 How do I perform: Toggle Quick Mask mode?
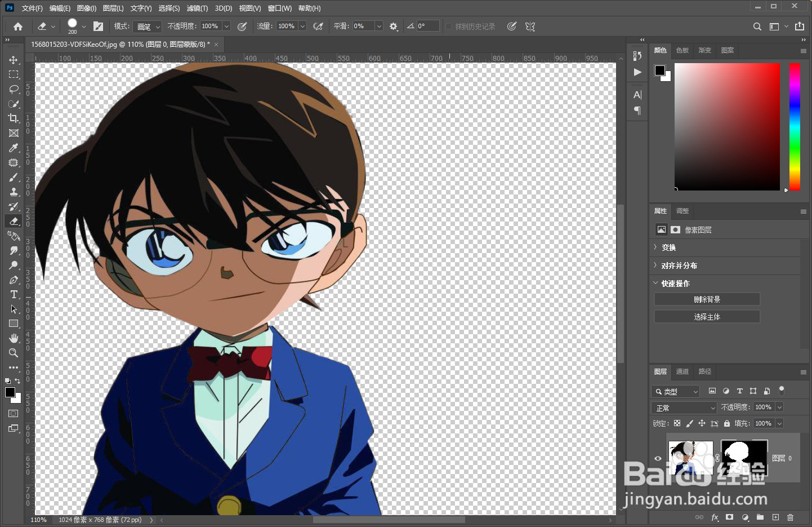click(x=14, y=414)
